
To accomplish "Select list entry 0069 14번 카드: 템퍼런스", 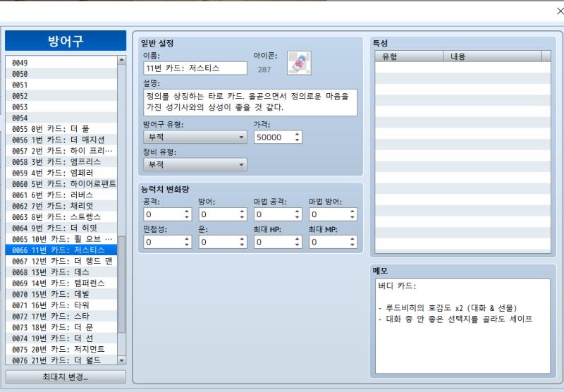I will click(x=61, y=283).
